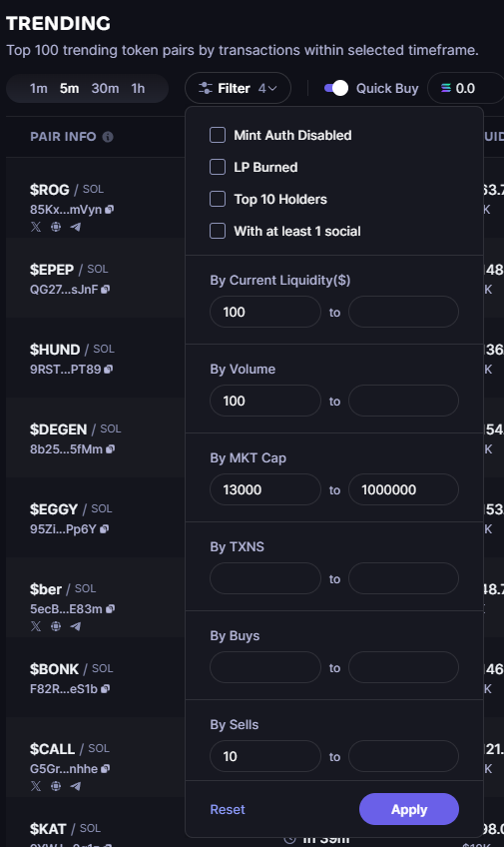Tick the With at least 1 social checkbox
Viewport: 504px width, 847px height.
click(x=218, y=231)
